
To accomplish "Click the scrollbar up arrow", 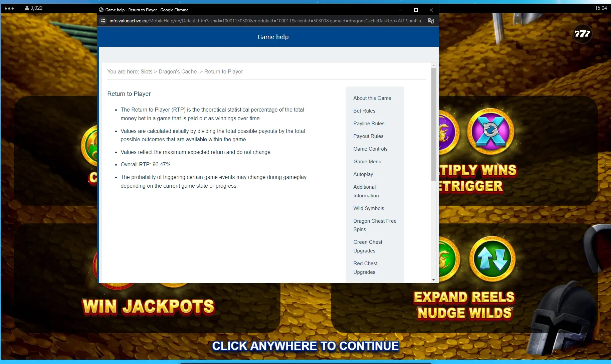I will 433,65.
